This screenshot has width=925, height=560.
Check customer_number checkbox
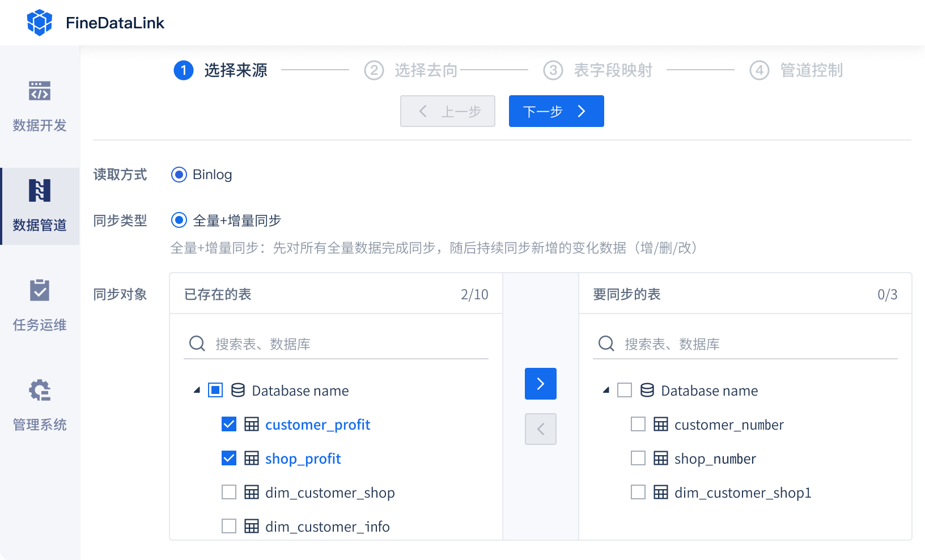(638, 424)
